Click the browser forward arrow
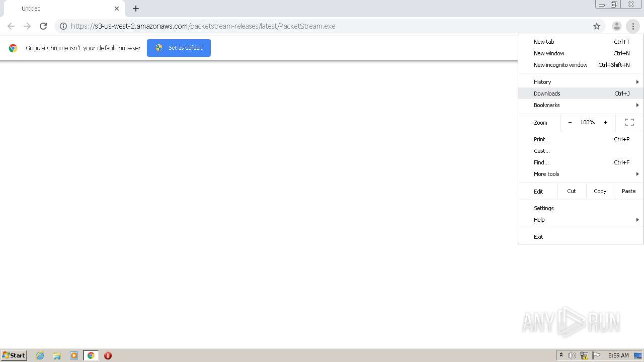 tap(27, 26)
